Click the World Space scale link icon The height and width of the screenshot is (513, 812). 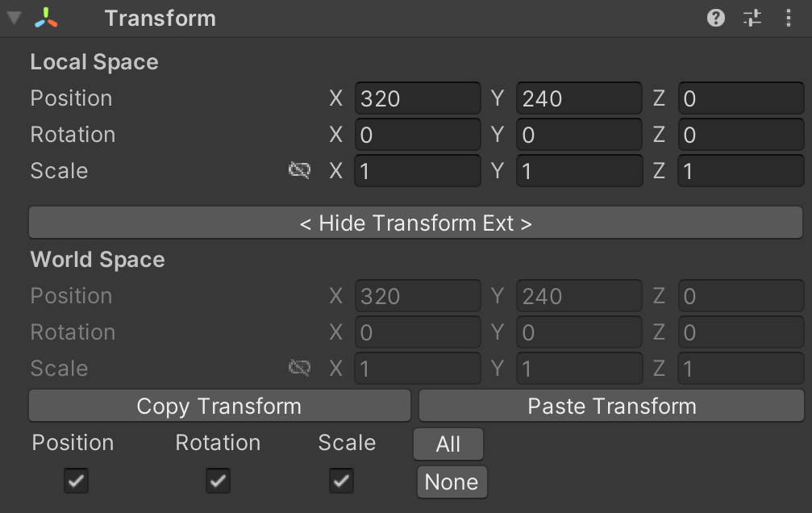click(x=300, y=368)
